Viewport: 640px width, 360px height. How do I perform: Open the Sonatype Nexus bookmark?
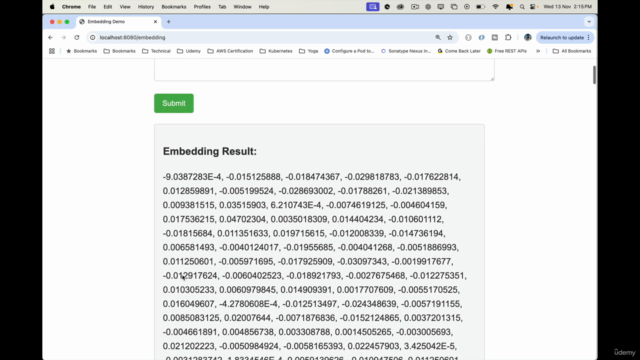pyautogui.click(x=406, y=51)
